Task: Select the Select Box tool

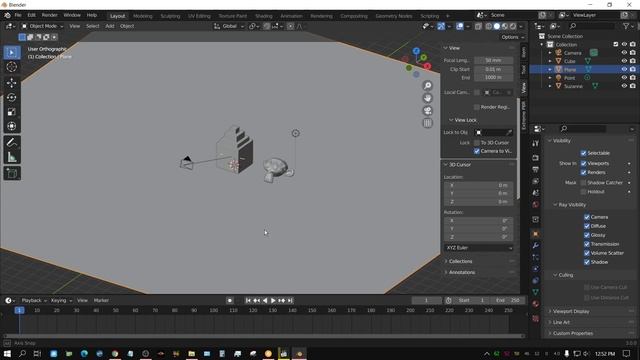Action: click(x=12, y=53)
